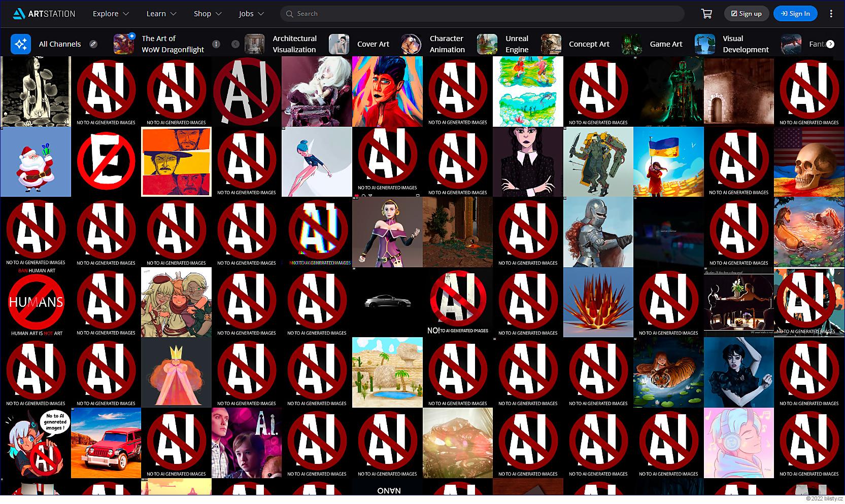Click the All Channels sparkle icon
Viewport: 845px width, 504px height.
[x=21, y=44]
